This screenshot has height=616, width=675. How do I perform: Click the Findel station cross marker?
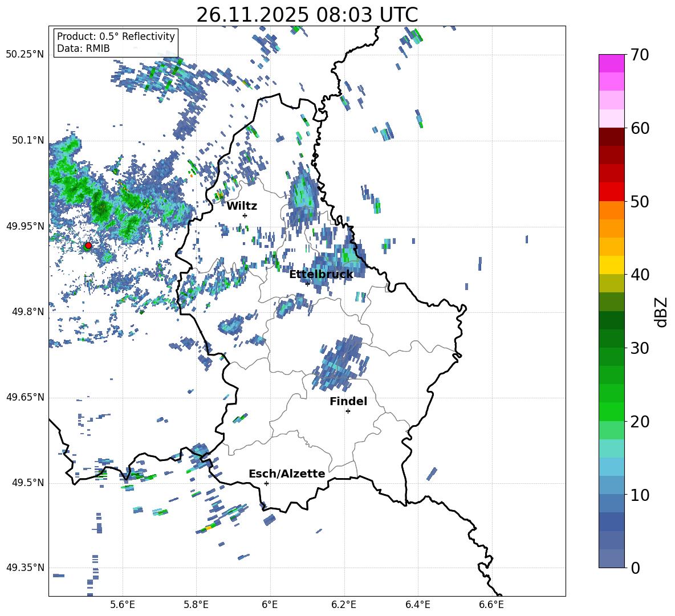pos(348,411)
